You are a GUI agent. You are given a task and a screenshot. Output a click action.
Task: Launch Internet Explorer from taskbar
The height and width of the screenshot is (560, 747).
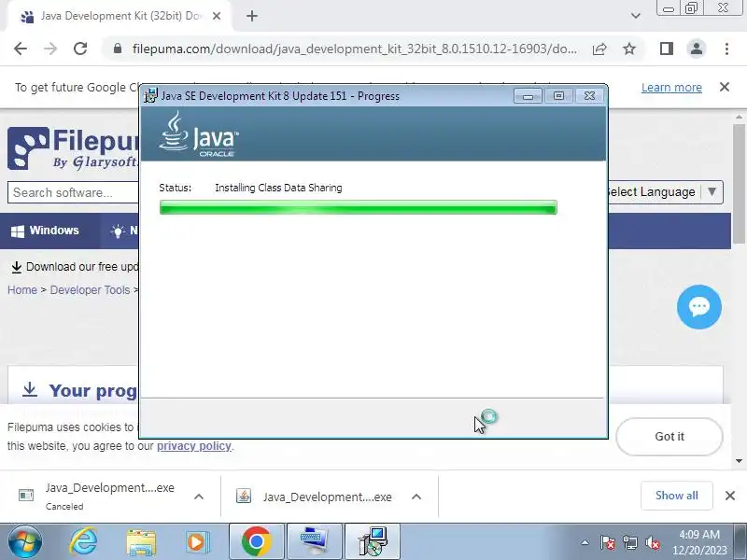[x=83, y=542]
